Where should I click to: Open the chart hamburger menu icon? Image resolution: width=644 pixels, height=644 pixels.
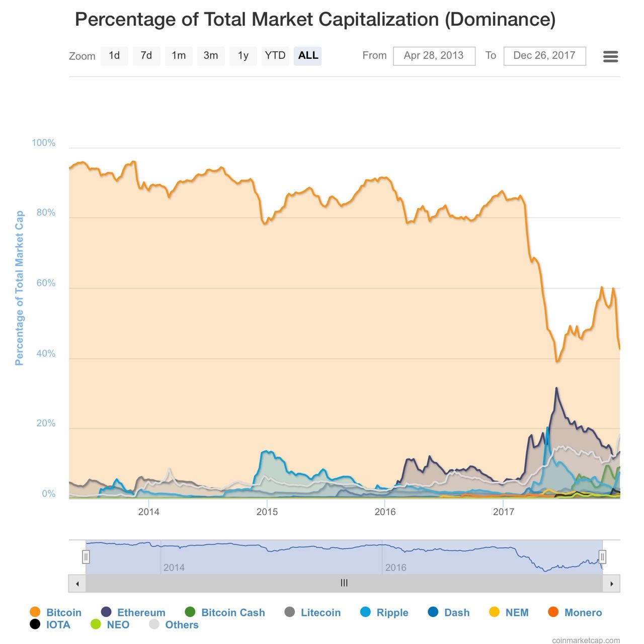click(x=610, y=56)
